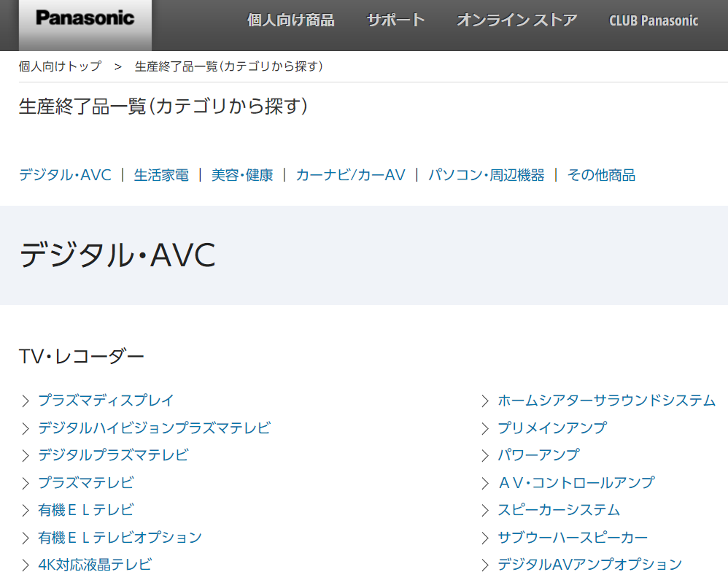728x572 pixels.
Task: Select その他商品 category link
Action: click(x=601, y=175)
